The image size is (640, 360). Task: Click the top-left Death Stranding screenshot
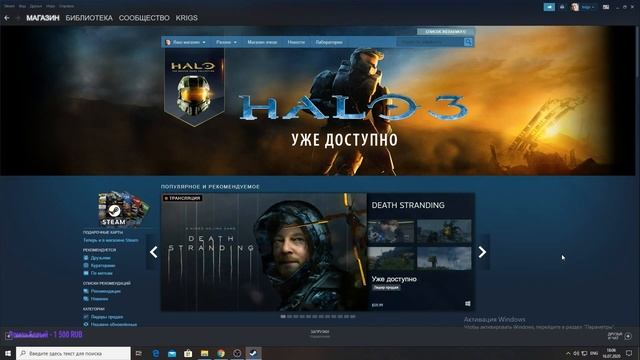[x=391, y=231]
